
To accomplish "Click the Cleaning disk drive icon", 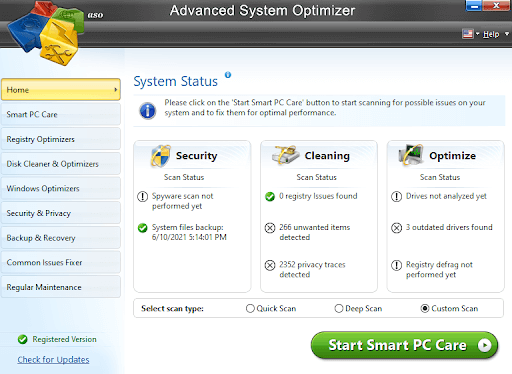I will click(285, 155).
